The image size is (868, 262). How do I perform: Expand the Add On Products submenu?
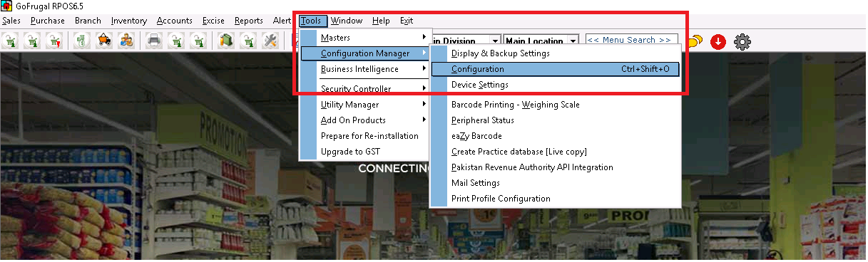[365, 120]
